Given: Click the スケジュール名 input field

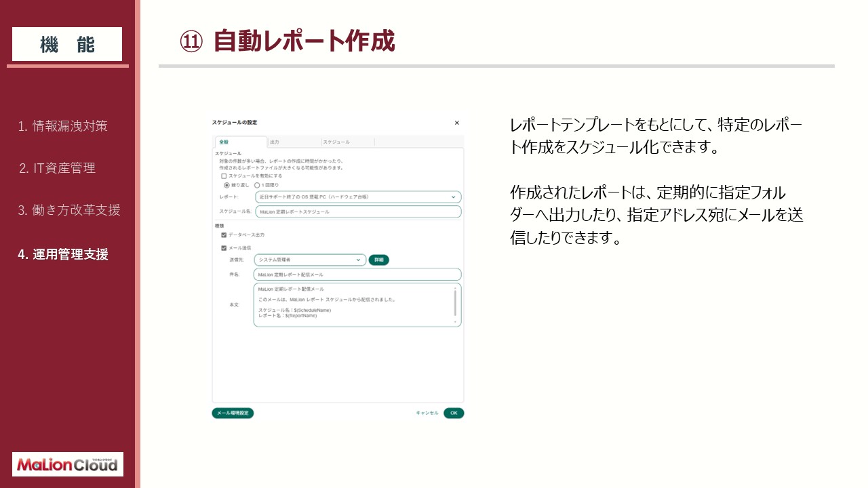Looking at the screenshot, I should pyautogui.click(x=357, y=211).
